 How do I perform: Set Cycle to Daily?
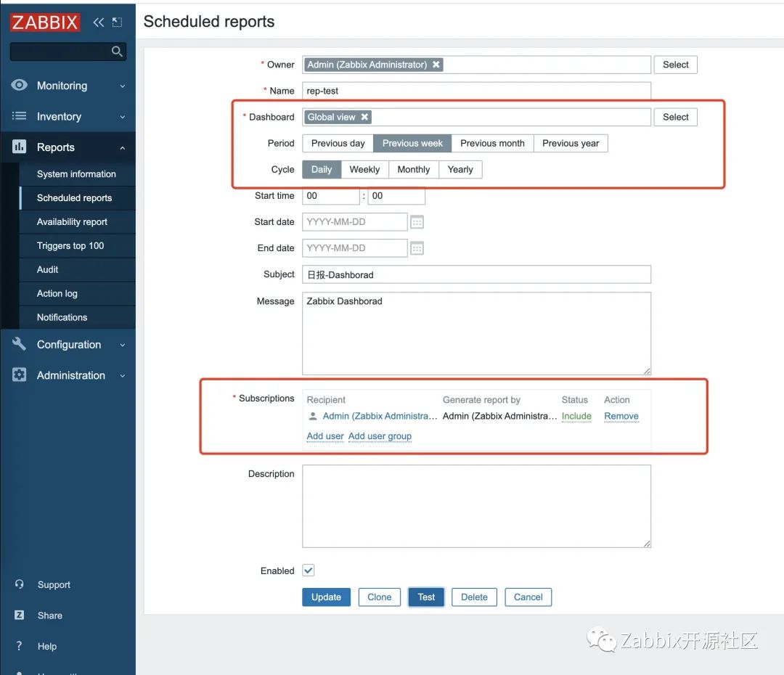click(x=322, y=170)
